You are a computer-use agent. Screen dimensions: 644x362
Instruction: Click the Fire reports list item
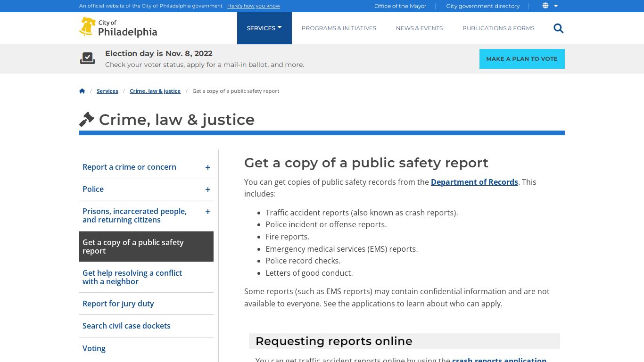(x=288, y=237)
